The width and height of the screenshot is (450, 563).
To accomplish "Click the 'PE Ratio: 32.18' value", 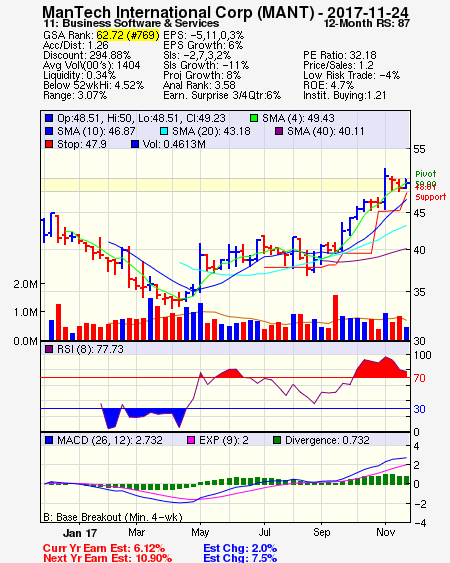I will 340,55.
